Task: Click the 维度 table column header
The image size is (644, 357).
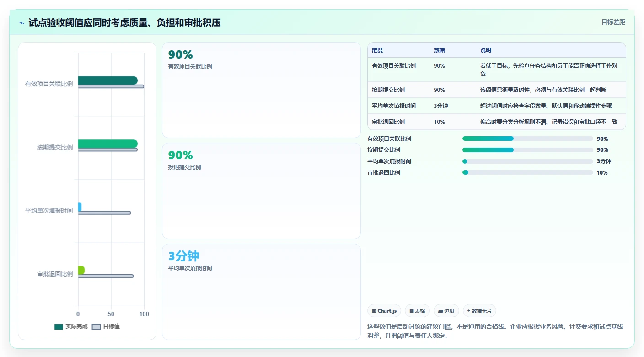Action: 377,50
